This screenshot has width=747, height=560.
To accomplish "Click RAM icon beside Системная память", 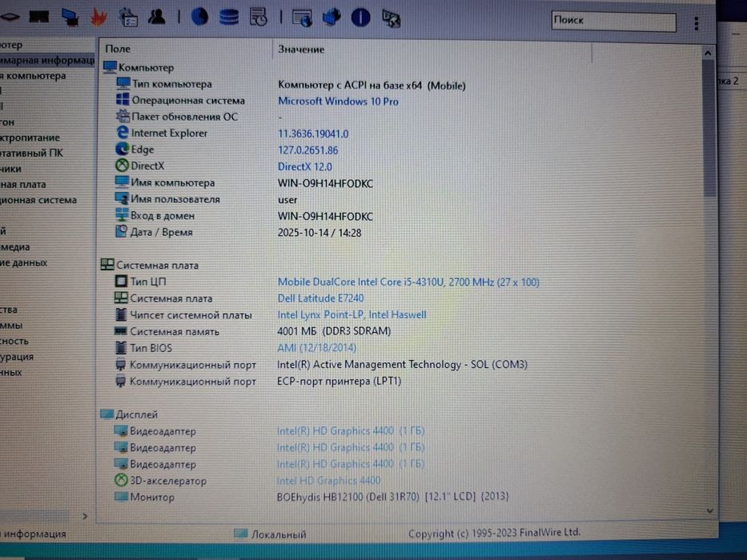I will [x=121, y=330].
